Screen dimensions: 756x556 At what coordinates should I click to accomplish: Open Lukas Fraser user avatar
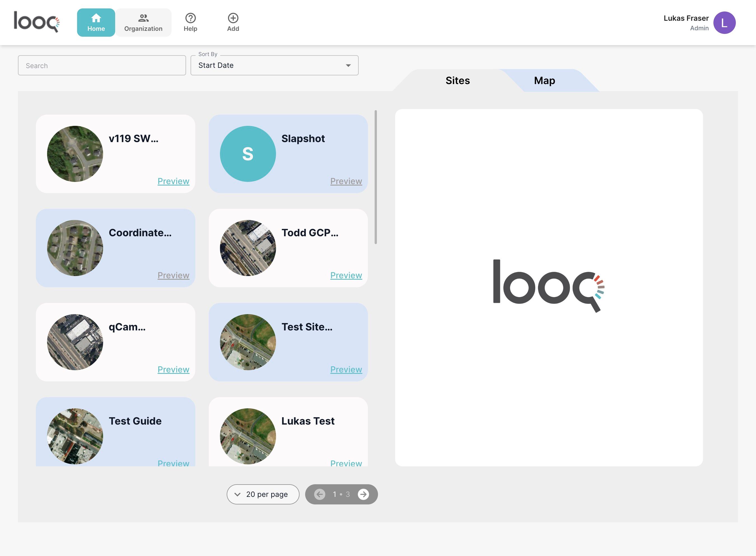click(x=724, y=23)
